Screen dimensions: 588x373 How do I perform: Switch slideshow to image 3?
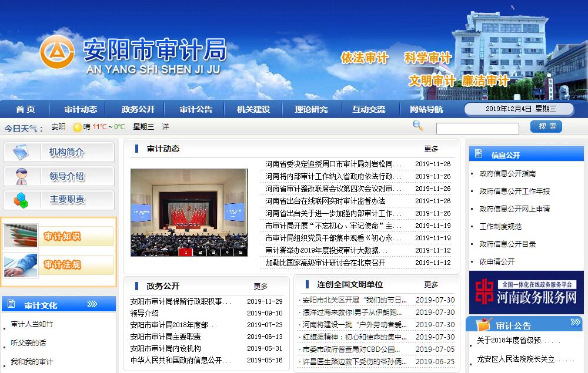click(213, 252)
